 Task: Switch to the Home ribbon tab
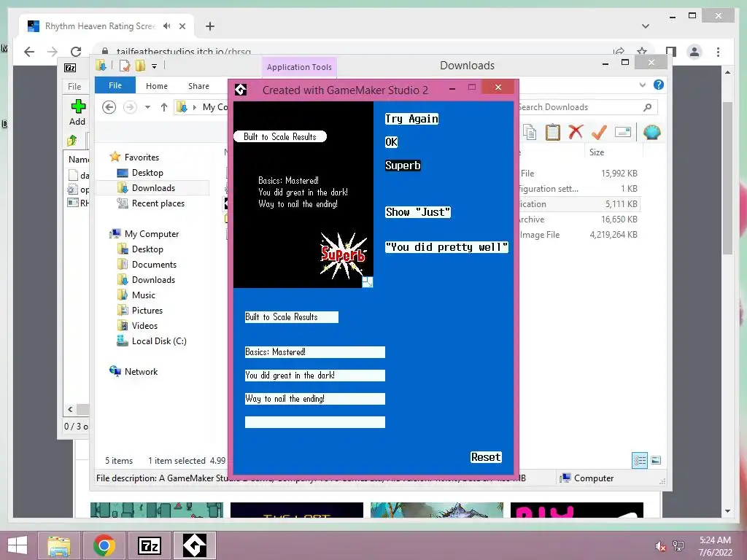(x=157, y=86)
